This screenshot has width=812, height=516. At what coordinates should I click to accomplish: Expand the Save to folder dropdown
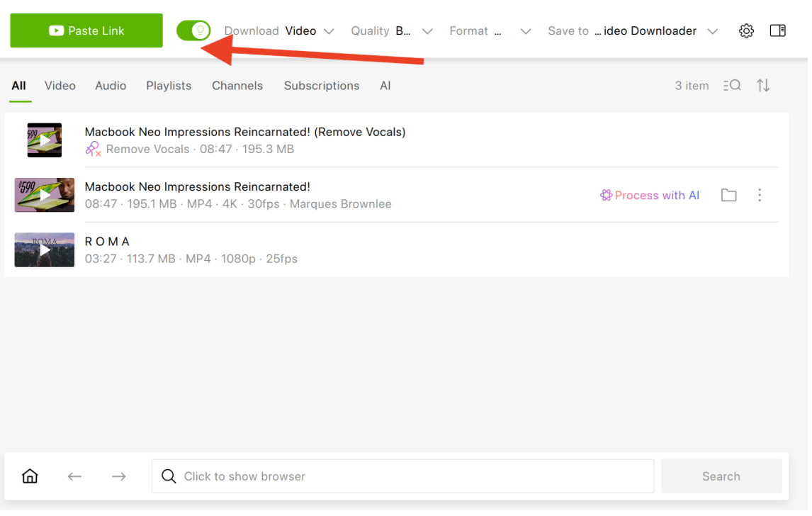click(633, 31)
